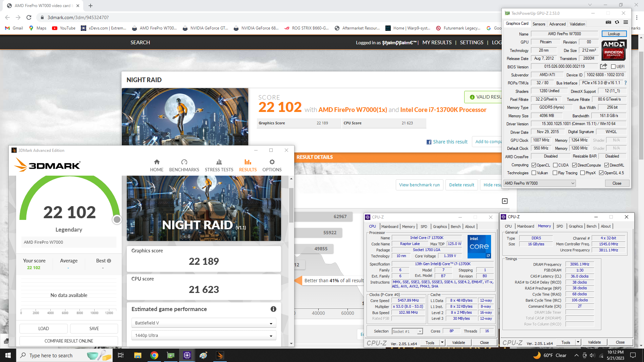The image size is (644, 362).
Task: Open 3DMark taskbar icon
Action: coord(220,355)
